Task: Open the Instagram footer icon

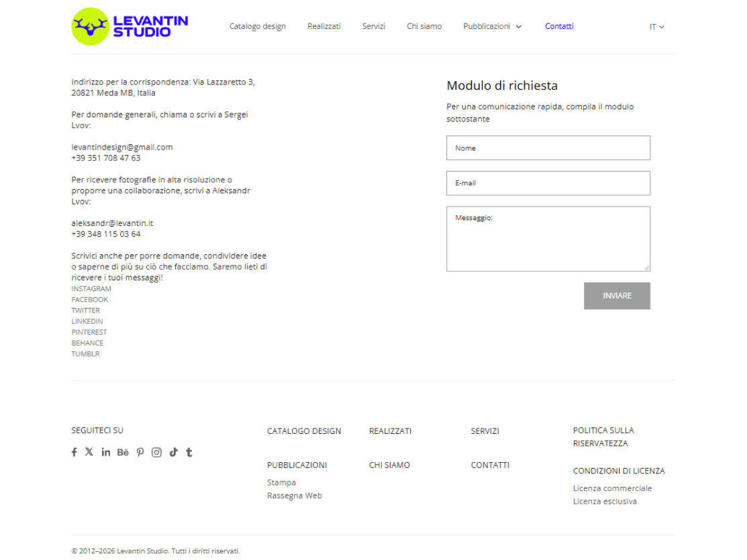Action: tap(157, 453)
